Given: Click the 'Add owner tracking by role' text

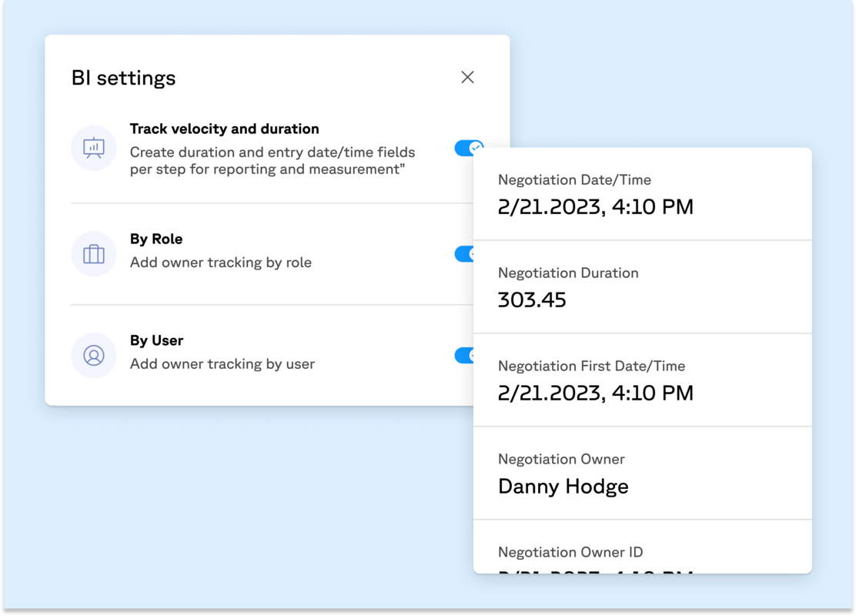Looking at the screenshot, I should click(221, 263).
